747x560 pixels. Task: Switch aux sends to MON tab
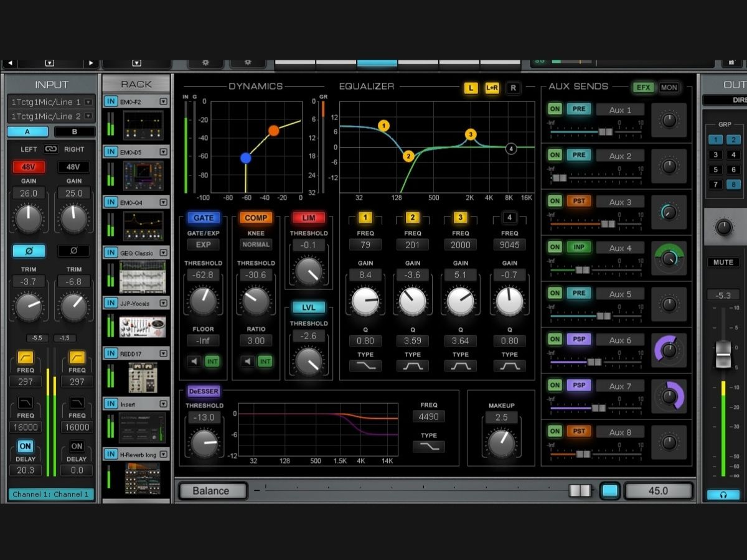point(669,88)
